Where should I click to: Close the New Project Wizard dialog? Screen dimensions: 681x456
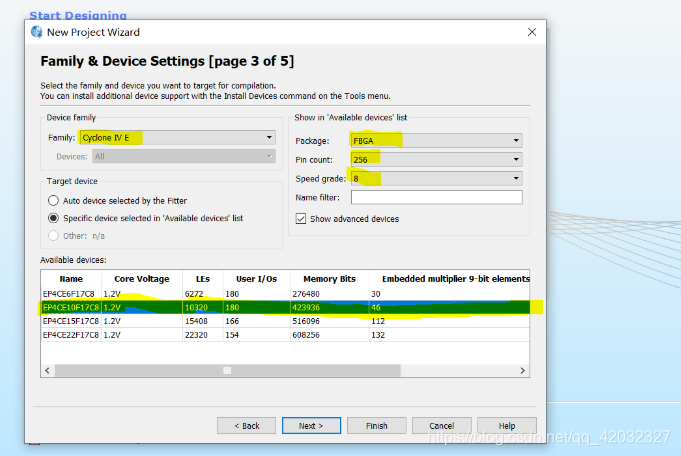pos(532,32)
